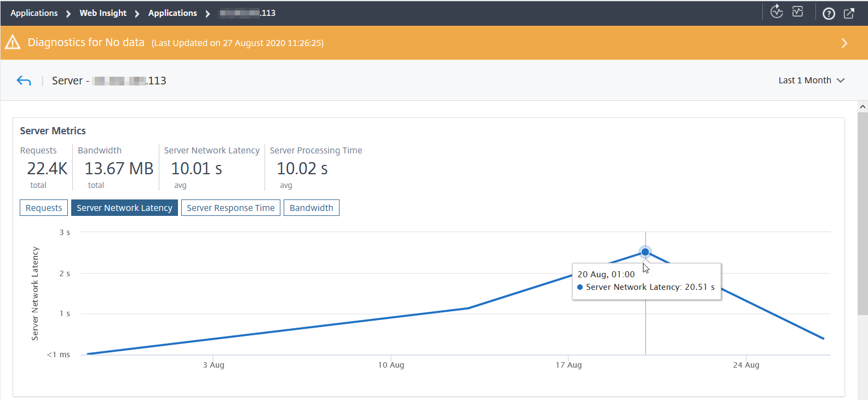Click the vertical scrollbar up arrow

(x=863, y=107)
